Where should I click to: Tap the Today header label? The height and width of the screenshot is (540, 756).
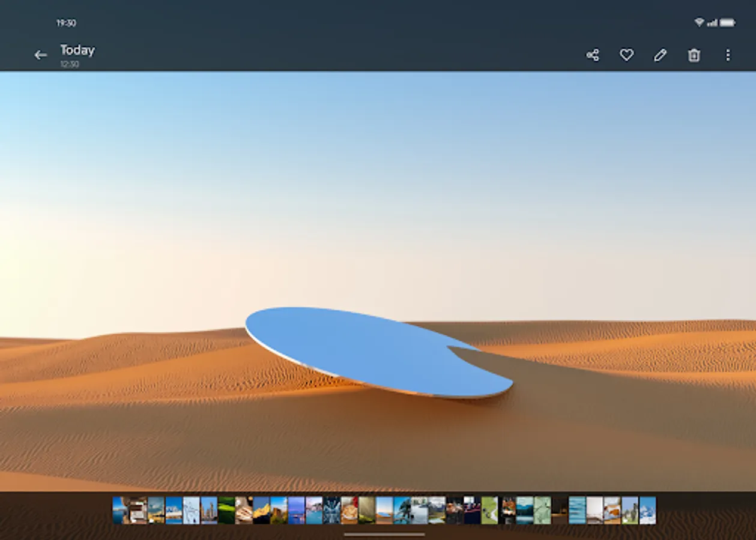pyautogui.click(x=76, y=50)
